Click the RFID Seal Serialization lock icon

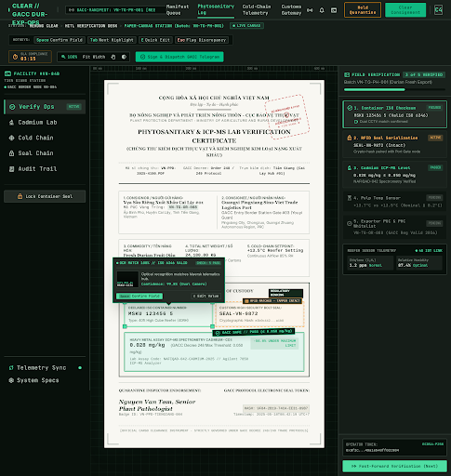(x=350, y=138)
